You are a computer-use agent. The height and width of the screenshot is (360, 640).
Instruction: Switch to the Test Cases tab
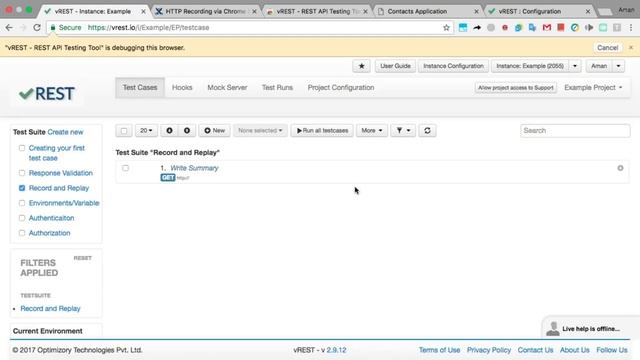(x=140, y=87)
